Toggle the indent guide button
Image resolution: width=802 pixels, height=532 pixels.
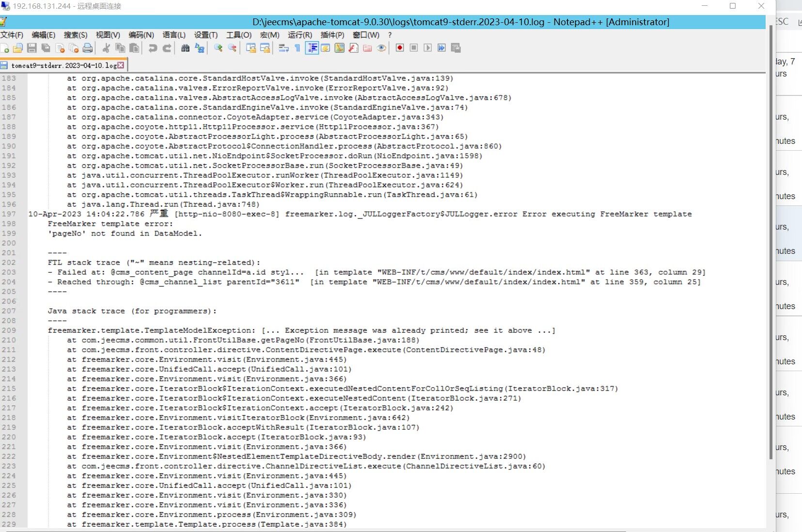pyautogui.click(x=312, y=48)
